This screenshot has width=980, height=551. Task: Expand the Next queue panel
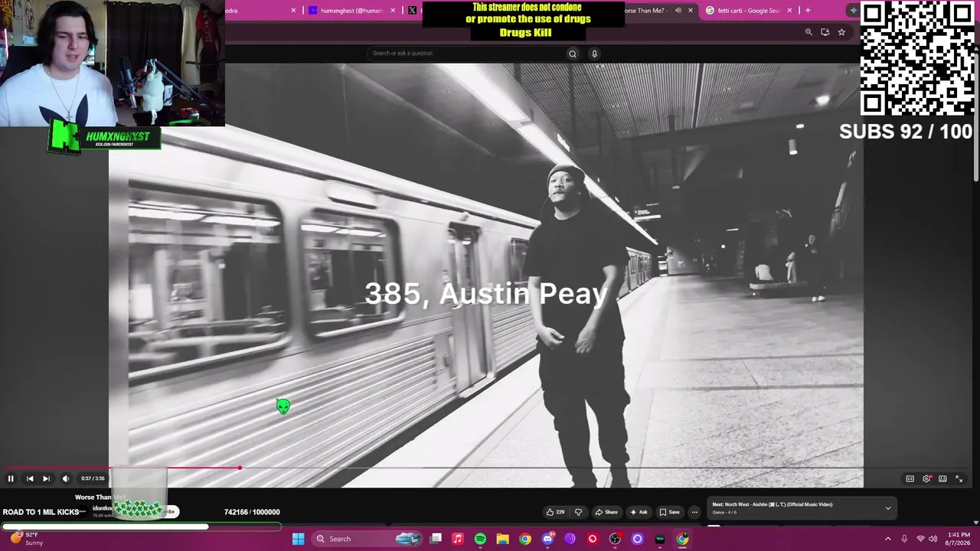click(888, 508)
